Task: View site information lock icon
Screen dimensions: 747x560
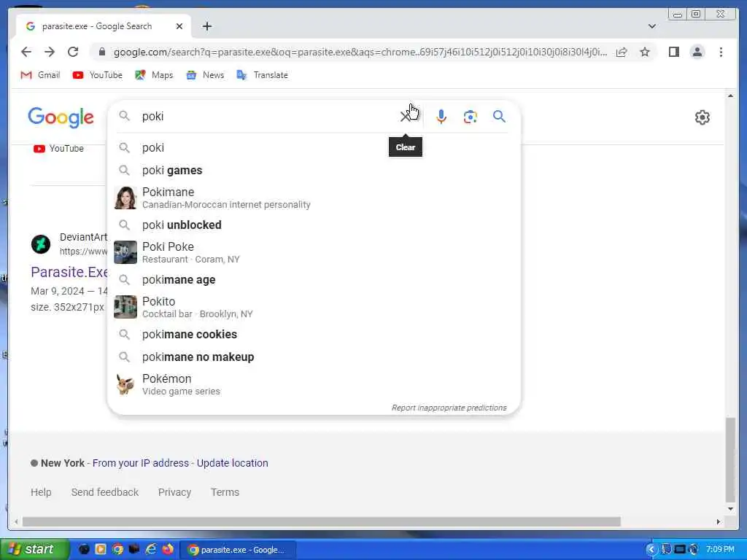Action: [x=102, y=52]
